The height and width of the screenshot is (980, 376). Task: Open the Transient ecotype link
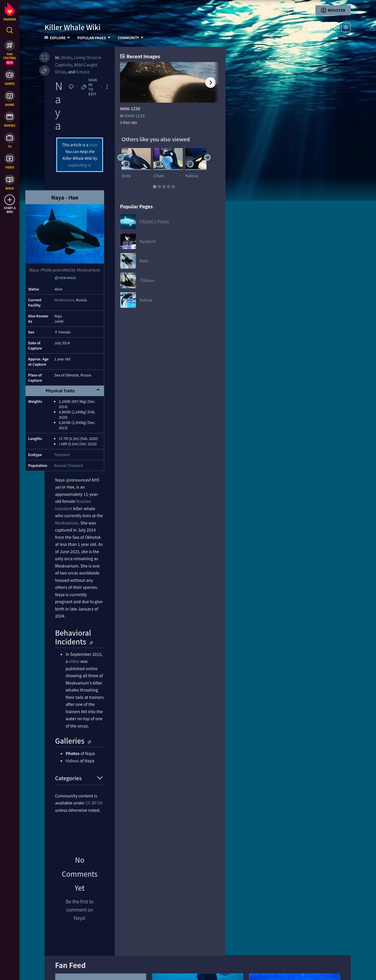[x=62, y=455]
